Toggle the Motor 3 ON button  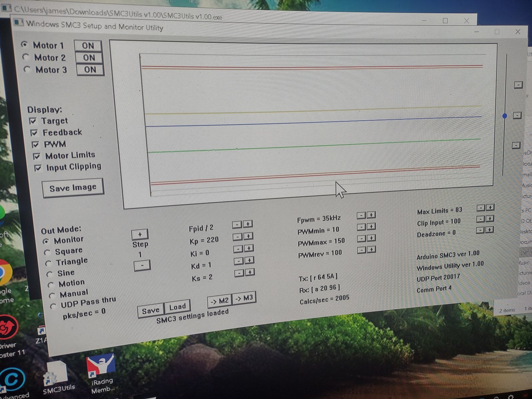(x=90, y=69)
